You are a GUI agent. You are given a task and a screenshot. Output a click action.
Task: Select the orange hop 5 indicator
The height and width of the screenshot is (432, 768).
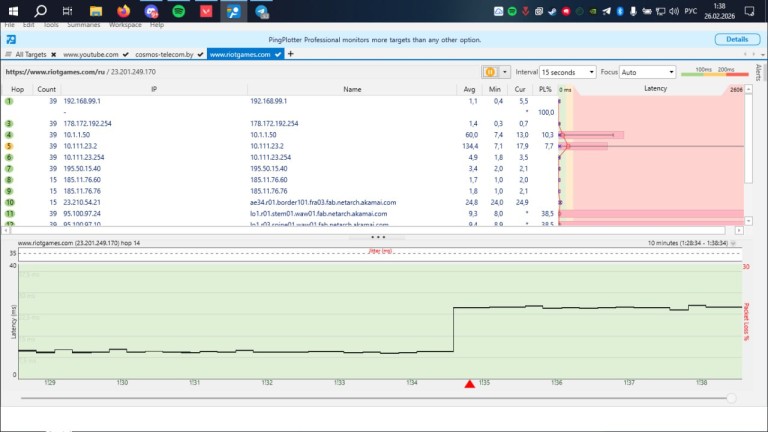pos(9,146)
